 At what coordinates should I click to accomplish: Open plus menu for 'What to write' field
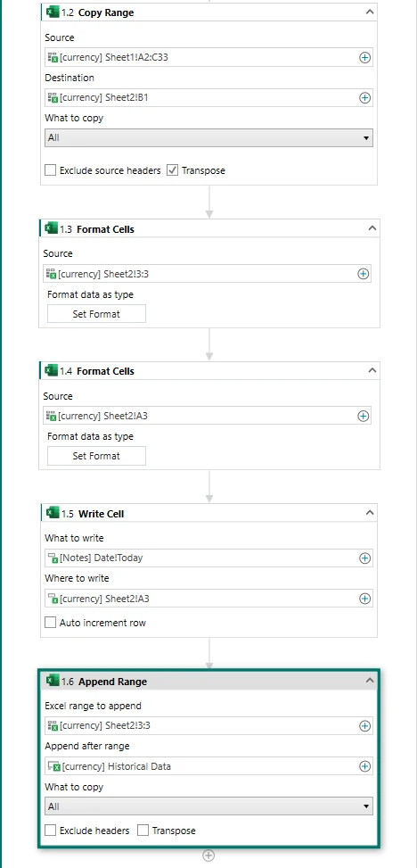[x=365, y=558]
